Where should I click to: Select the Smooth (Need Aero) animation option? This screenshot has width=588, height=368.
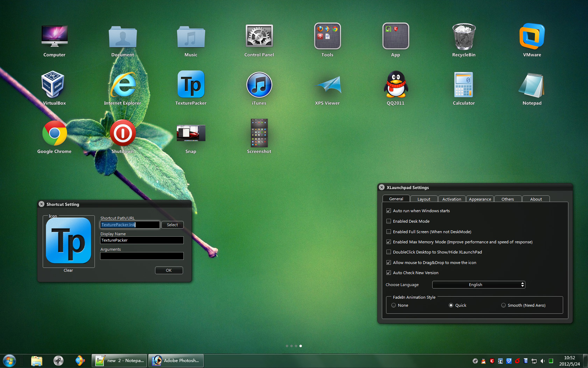[503, 305]
